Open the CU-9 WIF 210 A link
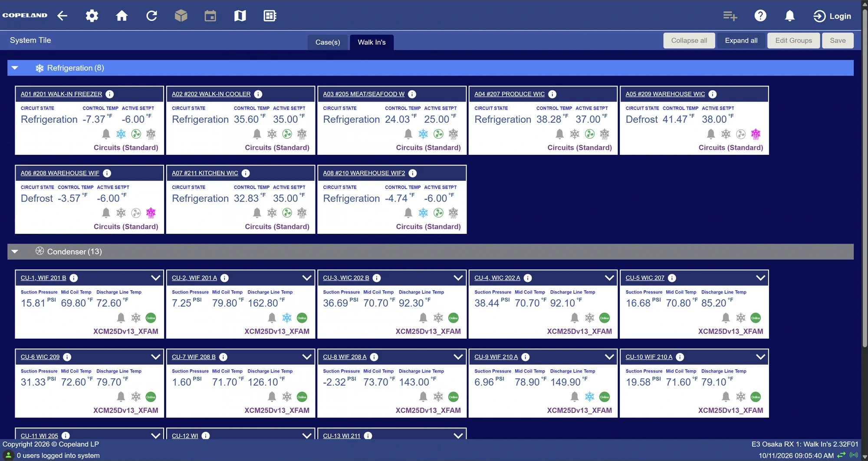 (x=496, y=357)
